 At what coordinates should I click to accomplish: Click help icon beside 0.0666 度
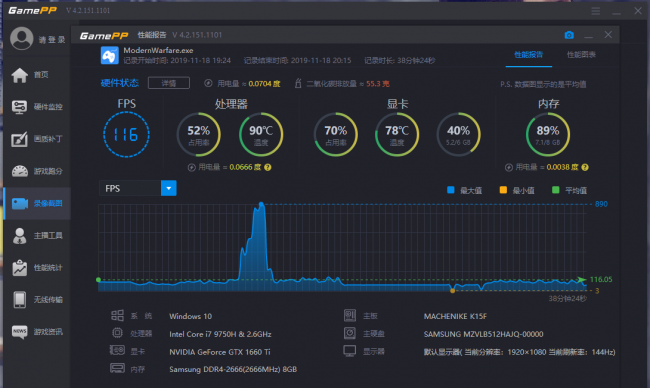268,167
